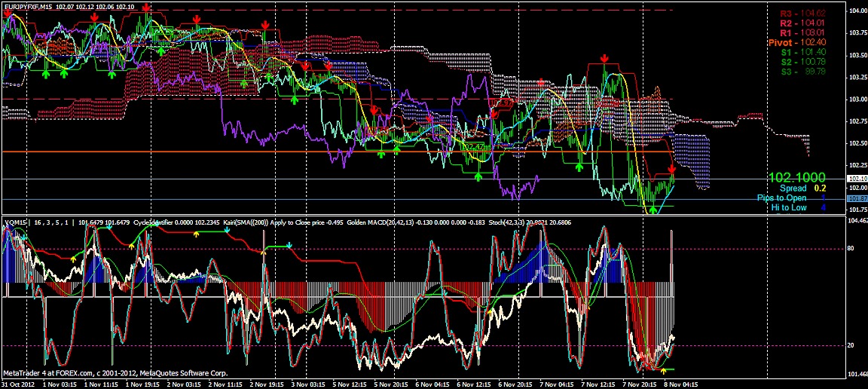868x389 pixels.
Task: Click the Hi to Low readout
Action: pos(799,208)
